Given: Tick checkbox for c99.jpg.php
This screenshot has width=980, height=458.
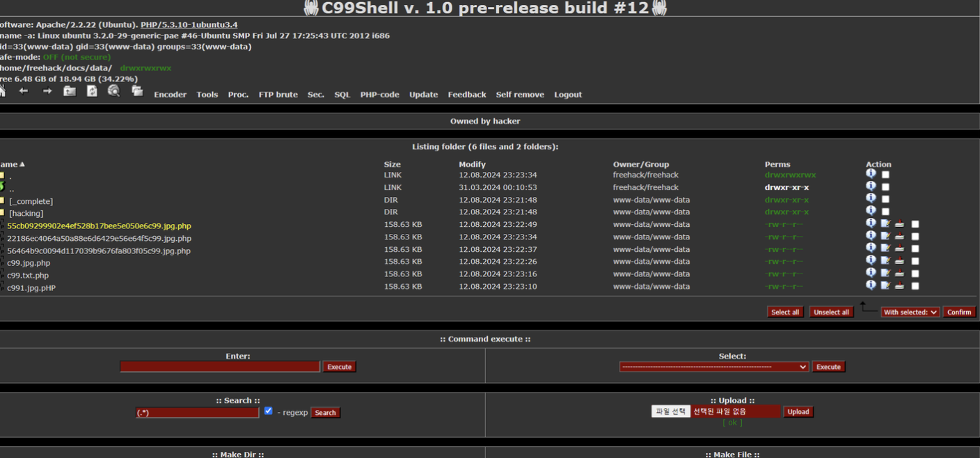Looking at the screenshot, I should pos(915,261).
